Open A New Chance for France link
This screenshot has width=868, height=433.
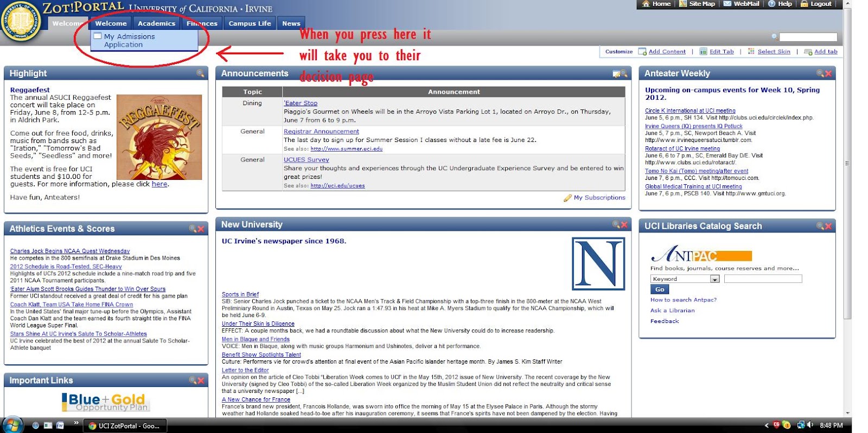click(x=256, y=399)
